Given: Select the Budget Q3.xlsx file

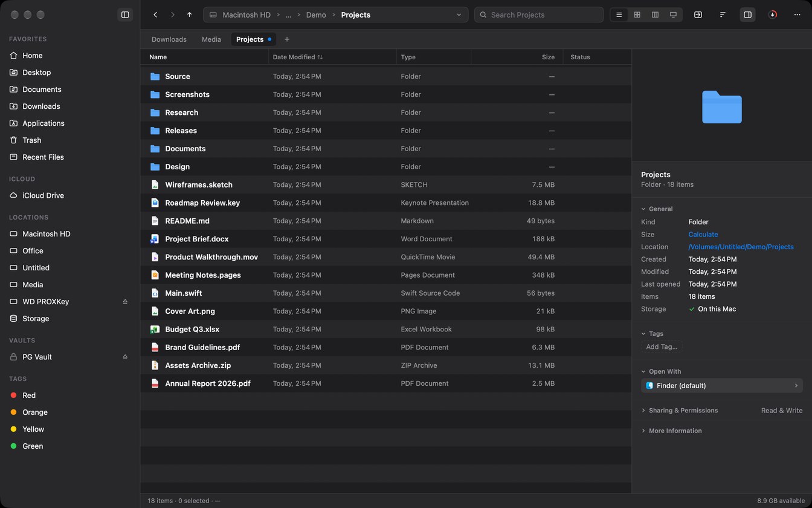Looking at the screenshot, I should pos(386,329).
